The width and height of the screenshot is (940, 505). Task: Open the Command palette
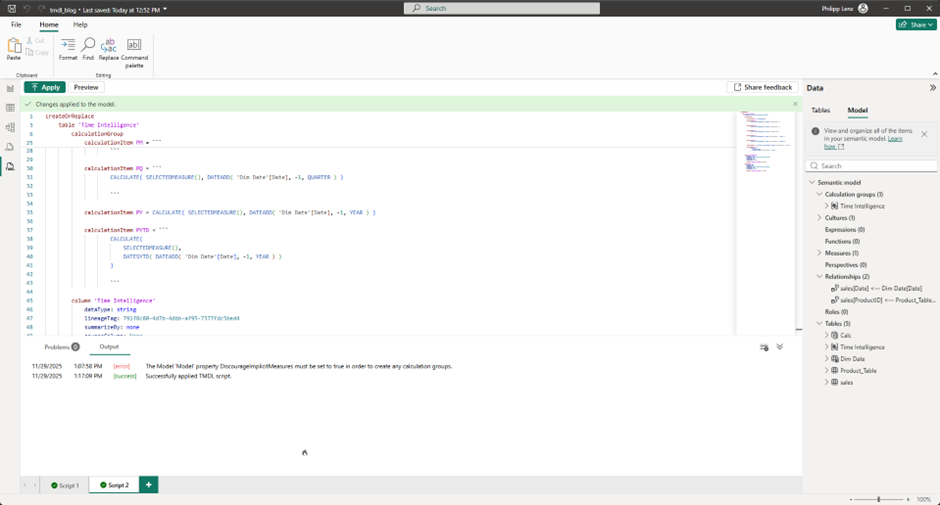pos(134,48)
